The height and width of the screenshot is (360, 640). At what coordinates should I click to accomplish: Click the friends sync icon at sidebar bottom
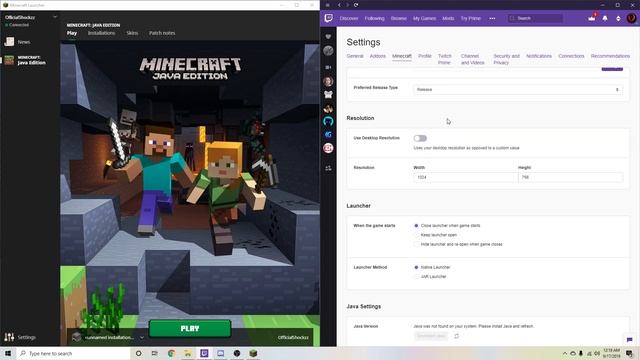pos(328,168)
